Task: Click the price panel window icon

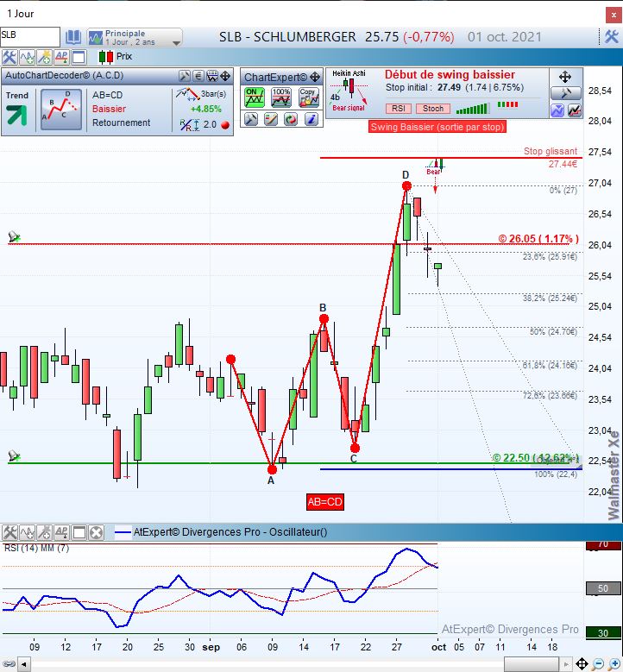Action: pyautogui.click(x=79, y=57)
